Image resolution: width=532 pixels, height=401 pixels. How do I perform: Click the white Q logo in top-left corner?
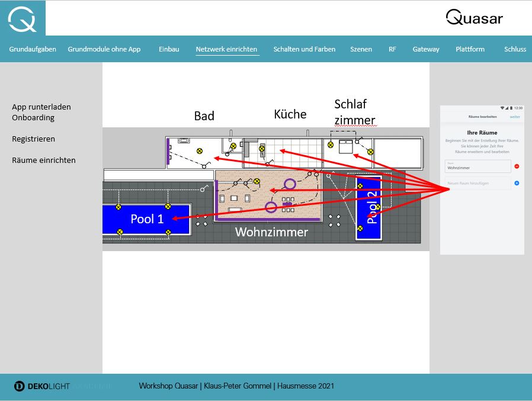pos(23,20)
